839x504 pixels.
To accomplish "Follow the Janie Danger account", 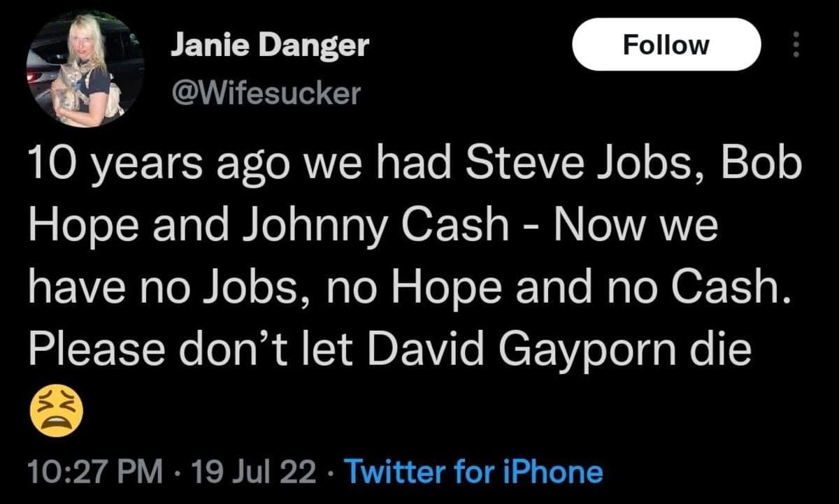I will coord(666,45).
